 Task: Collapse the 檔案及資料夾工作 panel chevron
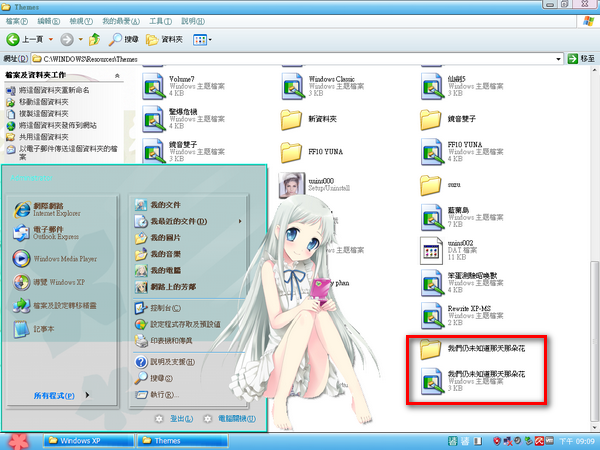pyautogui.click(x=117, y=76)
